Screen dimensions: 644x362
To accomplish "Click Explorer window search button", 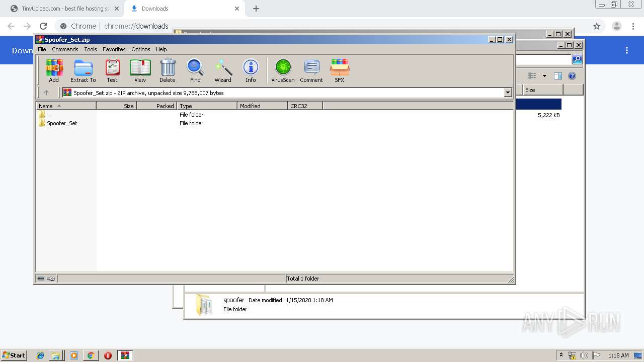I will (x=577, y=59).
